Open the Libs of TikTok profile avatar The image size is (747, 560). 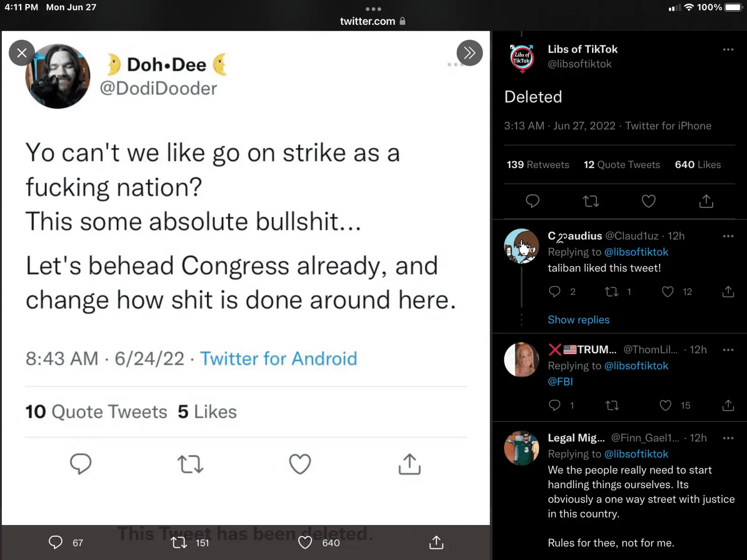click(x=522, y=58)
